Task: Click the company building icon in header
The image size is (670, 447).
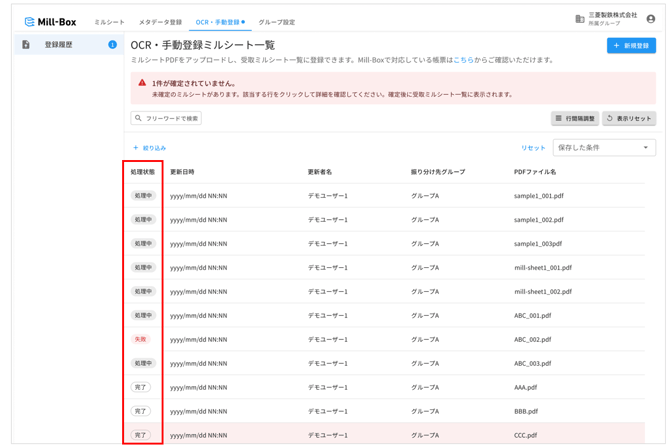Action: point(580,19)
